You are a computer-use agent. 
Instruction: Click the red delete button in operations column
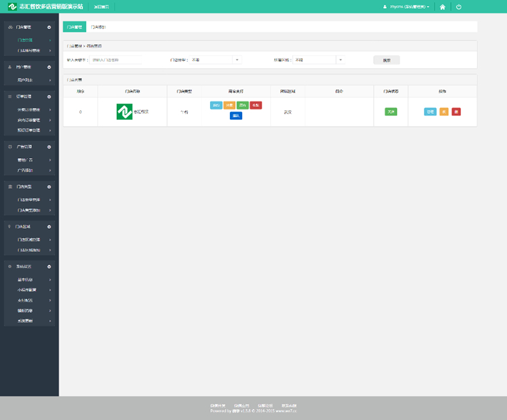456,112
